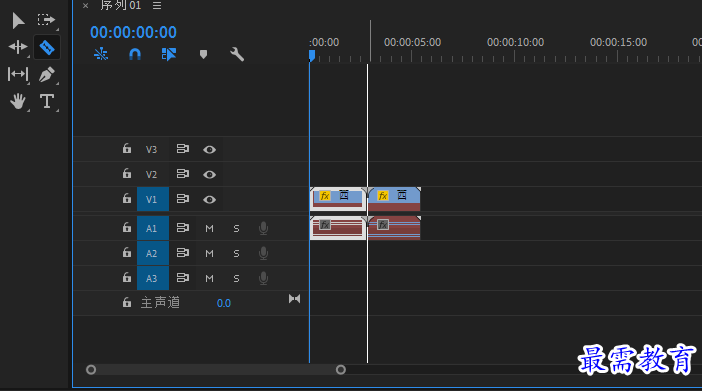Mute track A2
Viewport: 702px width, 391px height.
209,254
